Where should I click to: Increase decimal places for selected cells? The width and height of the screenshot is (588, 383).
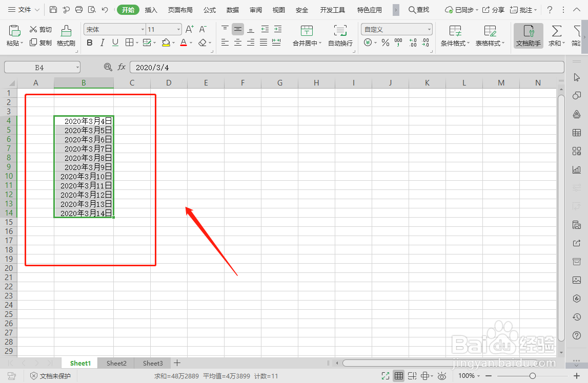[413, 43]
